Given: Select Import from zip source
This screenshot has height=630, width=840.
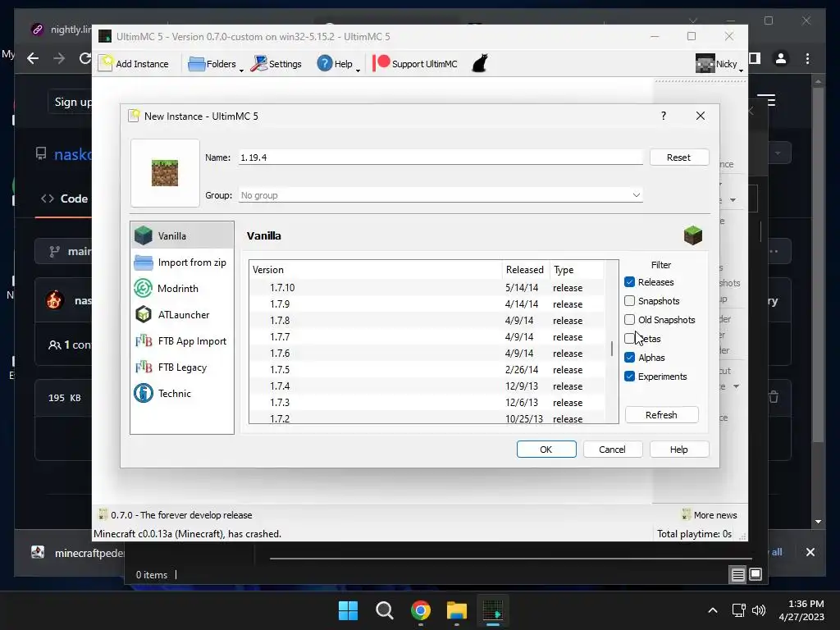Looking at the screenshot, I should click(x=182, y=262).
